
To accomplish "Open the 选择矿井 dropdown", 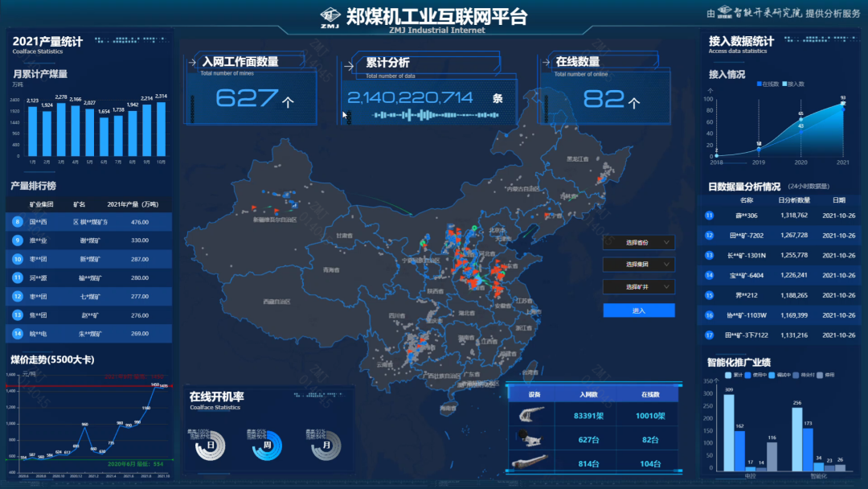I will click(639, 287).
